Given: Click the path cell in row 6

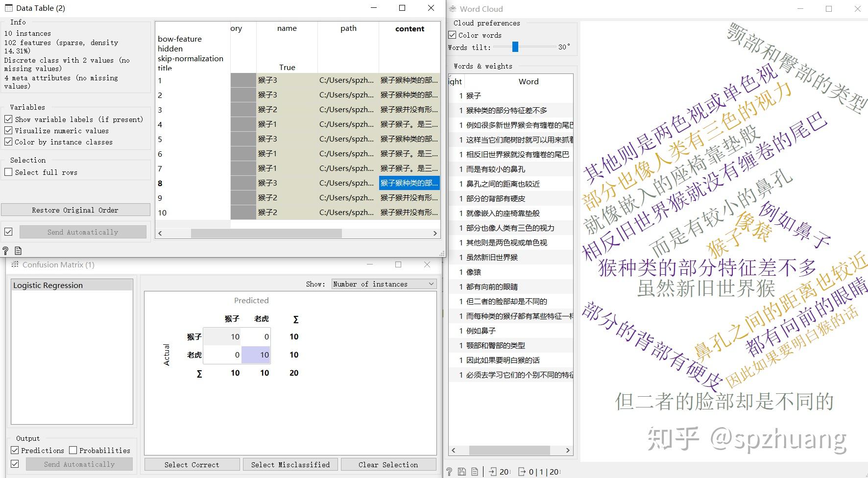Looking at the screenshot, I should [348, 154].
